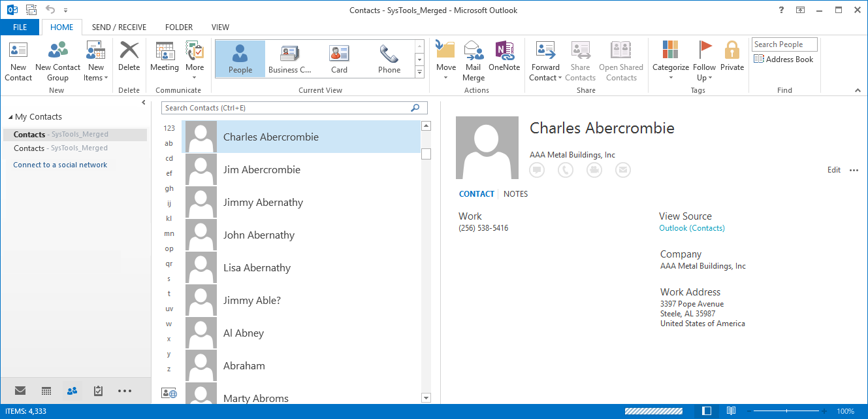Open the New Items menu
868x419 pixels.
95,61
